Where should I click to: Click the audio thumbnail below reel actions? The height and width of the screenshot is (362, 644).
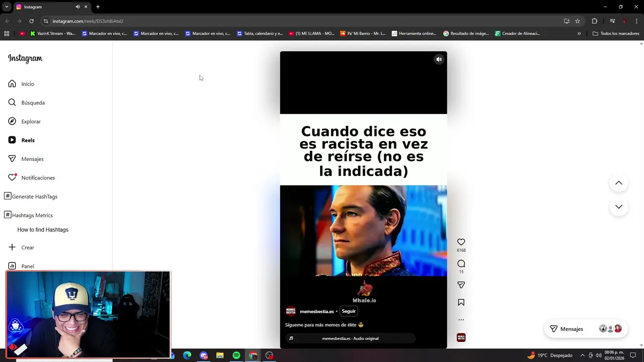click(461, 338)
